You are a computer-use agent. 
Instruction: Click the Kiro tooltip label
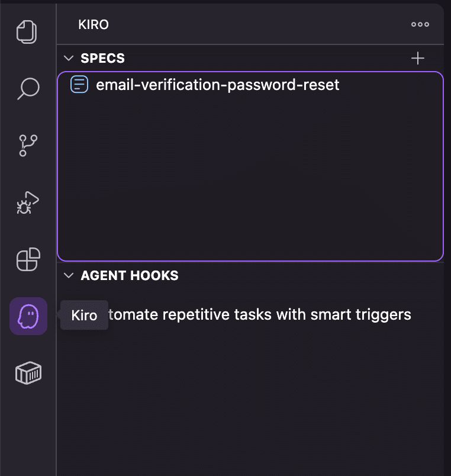[84, 316]
